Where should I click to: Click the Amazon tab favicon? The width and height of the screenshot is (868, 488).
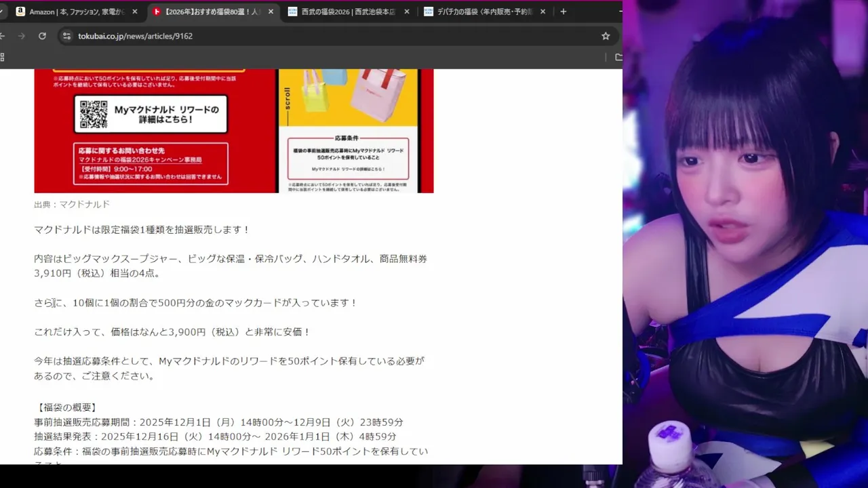pyautogui.click(x=21, y=12)
